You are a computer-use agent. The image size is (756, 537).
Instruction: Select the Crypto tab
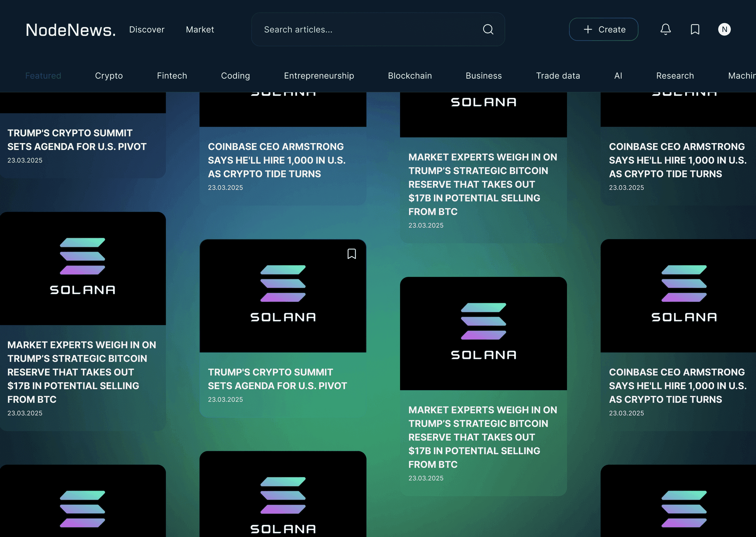[109, 76]
